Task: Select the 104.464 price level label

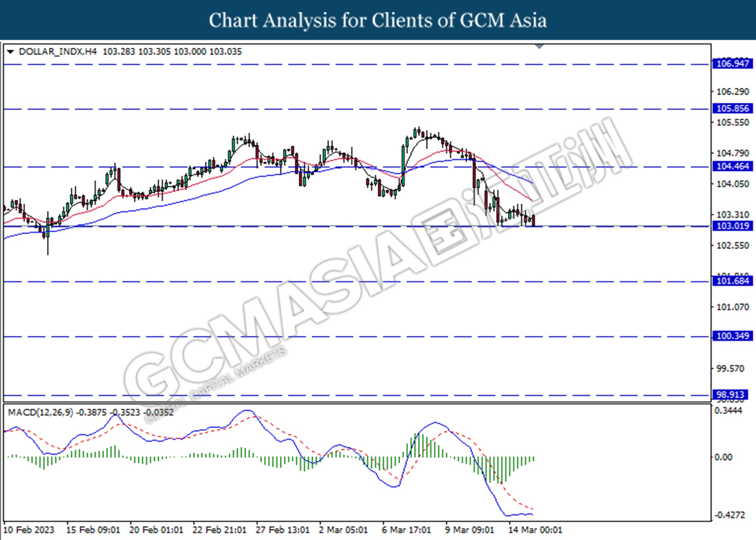Action: [x=733, y=166]
